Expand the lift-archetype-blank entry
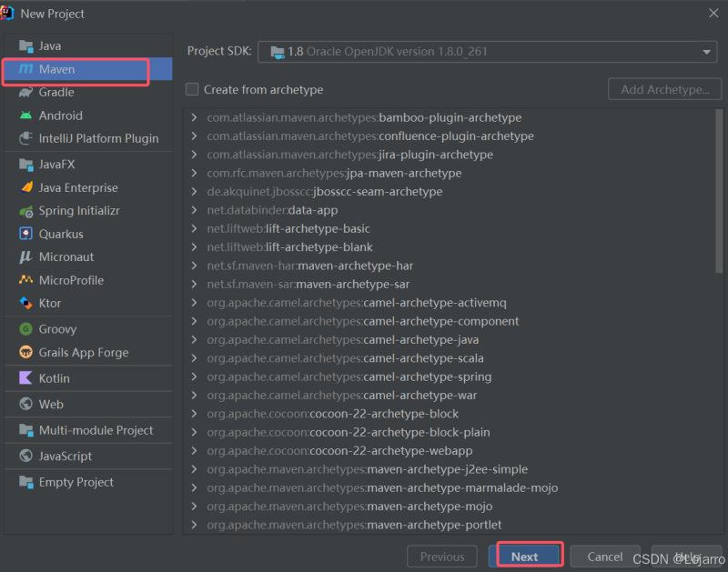728x572 pixels. [x=194, y=247]
